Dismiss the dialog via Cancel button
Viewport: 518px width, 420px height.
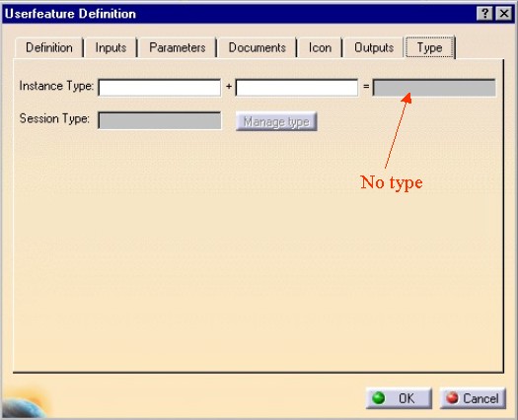coord(473,398)
